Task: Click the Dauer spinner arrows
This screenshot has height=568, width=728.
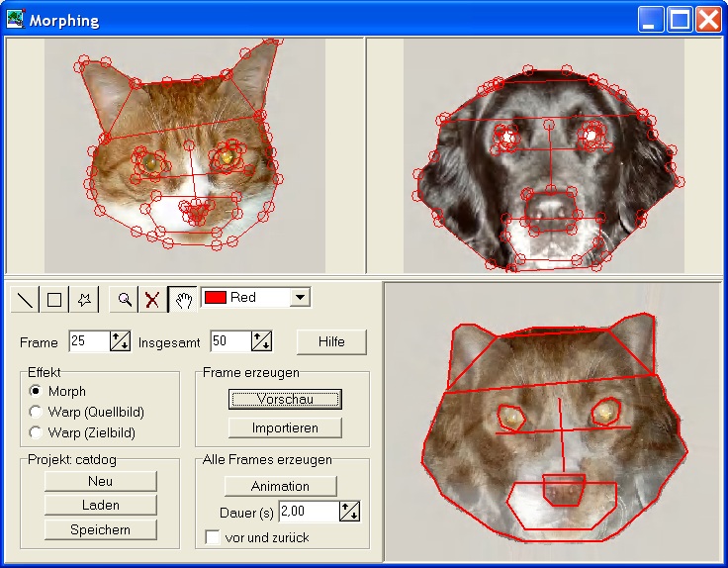Action: click(x=349, y=512)
